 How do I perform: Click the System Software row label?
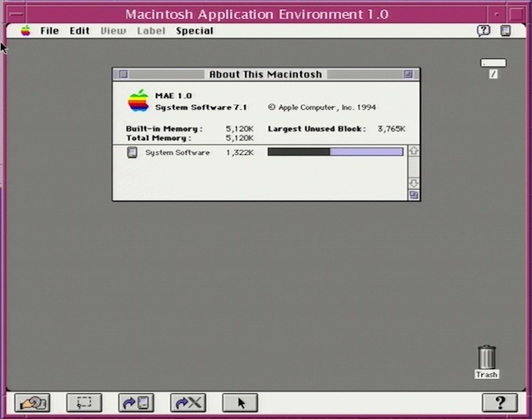click(x=178, y=152)
